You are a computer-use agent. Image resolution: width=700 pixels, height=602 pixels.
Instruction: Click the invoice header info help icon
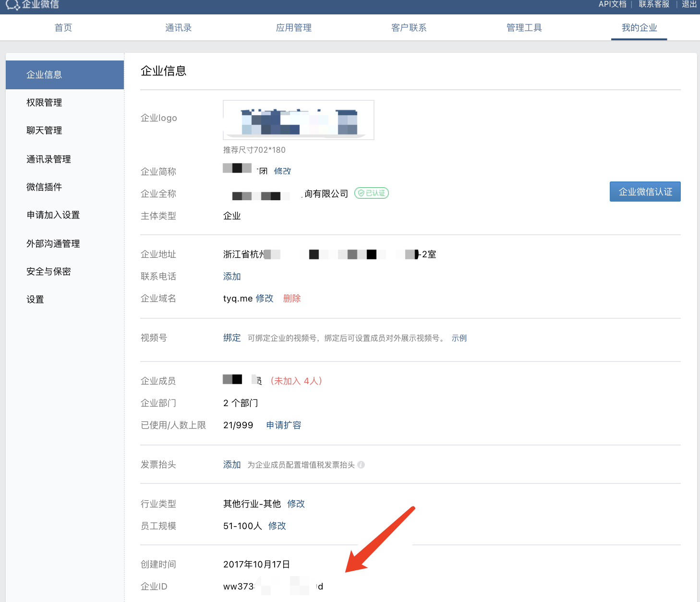(361, 465)
